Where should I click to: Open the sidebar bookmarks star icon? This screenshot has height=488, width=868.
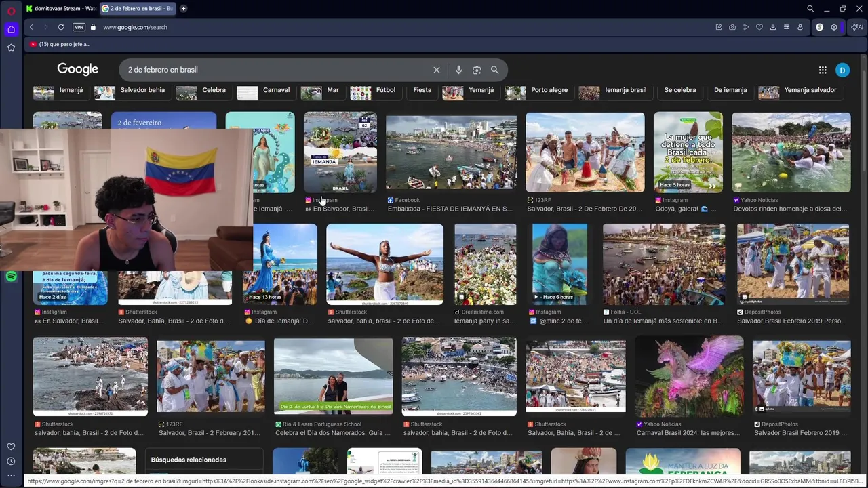pyautogui.click(x=11, y=47)
